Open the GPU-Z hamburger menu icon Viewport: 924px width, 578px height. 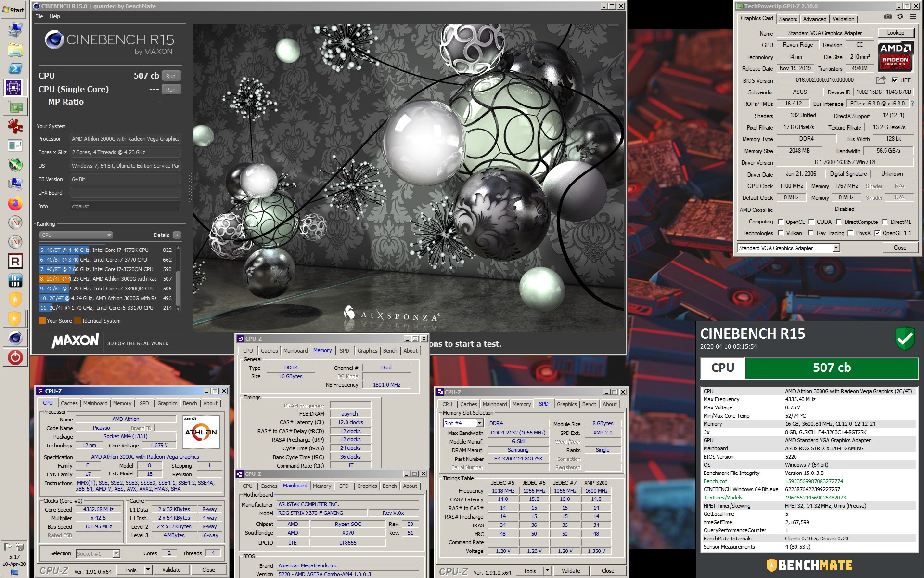[912, 17]
